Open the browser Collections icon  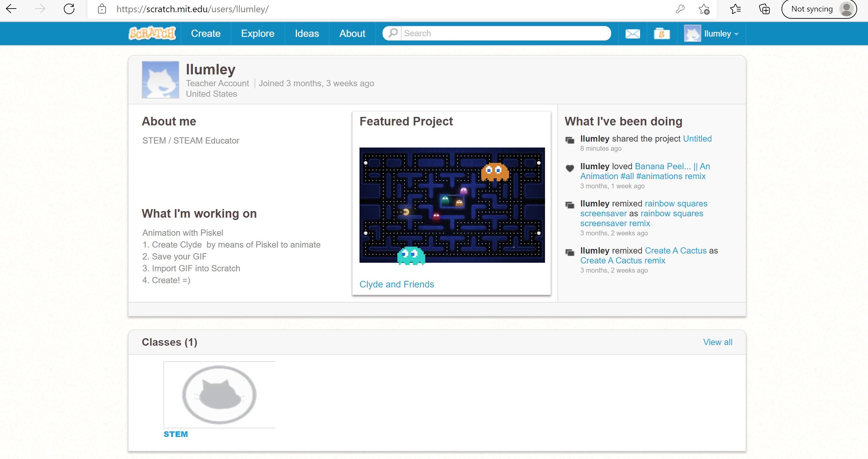coord(764,9)
